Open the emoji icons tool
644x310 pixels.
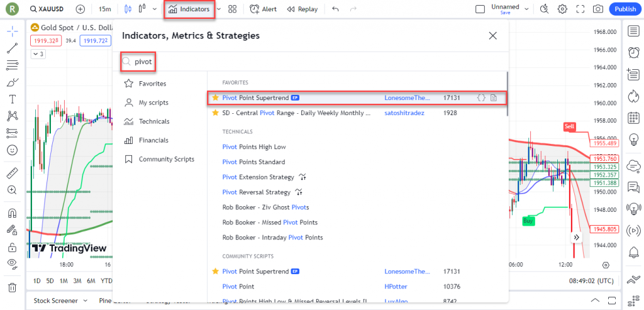coord(13,150)
